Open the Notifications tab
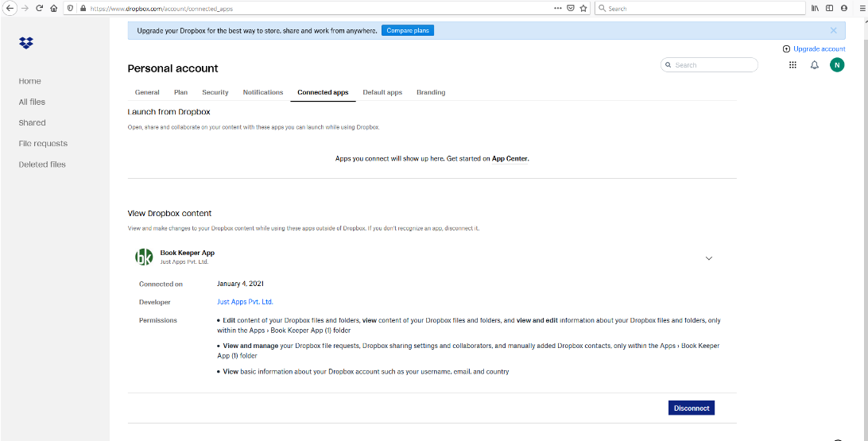Image resolution: width=868 pixels, height=441 pixels. click(263, 92)
